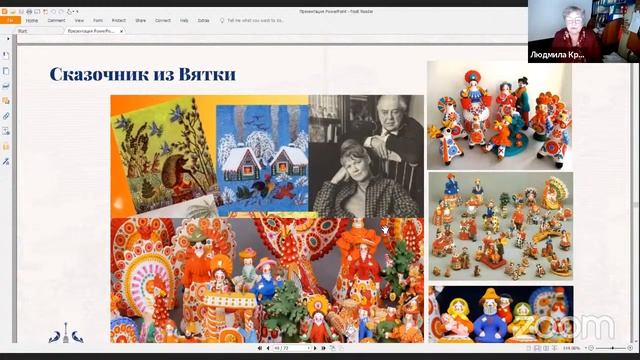
Task: Go to the first page button
Action: point(260,348)
